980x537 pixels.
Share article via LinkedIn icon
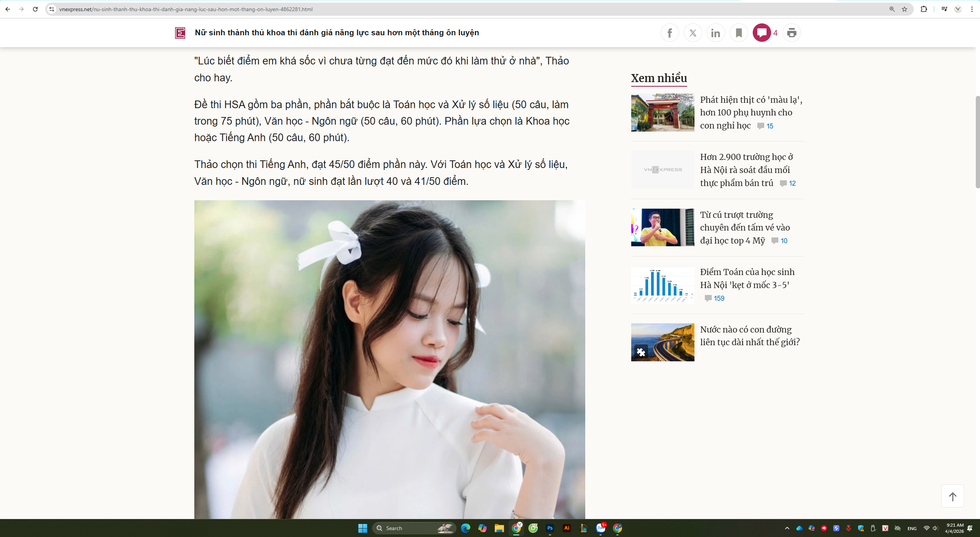pyautogui.click(x=716, y=33)
